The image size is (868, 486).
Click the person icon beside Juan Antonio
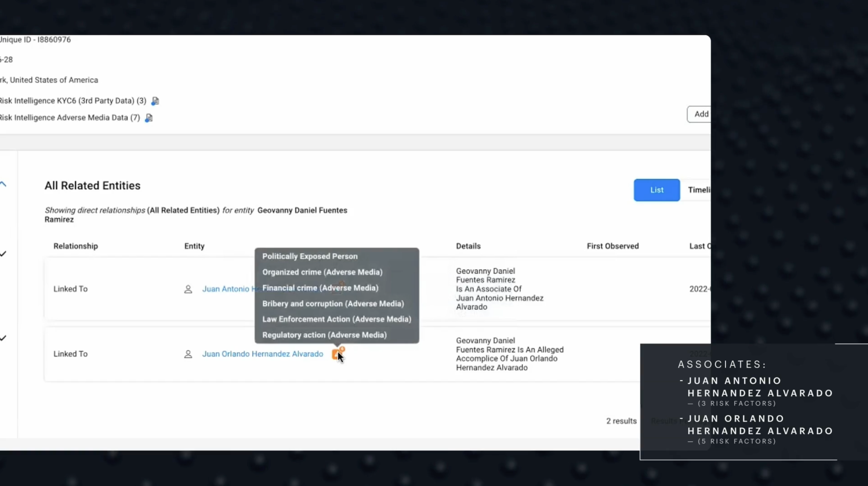188,289
